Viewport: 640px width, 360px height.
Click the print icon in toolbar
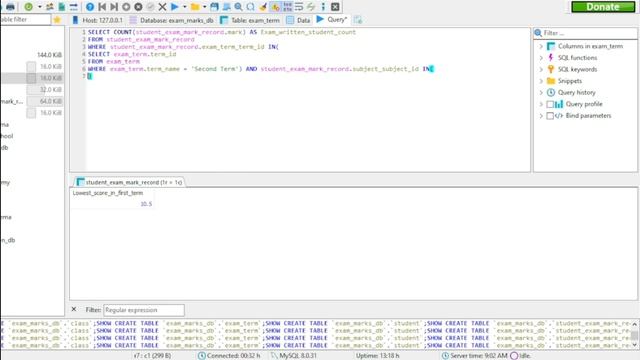point(10,7)
